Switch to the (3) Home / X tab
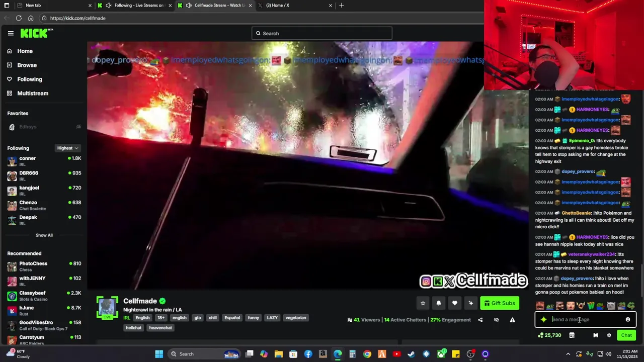 coord(295,6)
